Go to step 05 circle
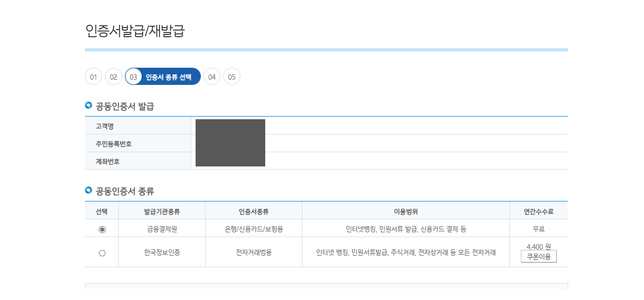644x300 pixels. tap(232, 77)
